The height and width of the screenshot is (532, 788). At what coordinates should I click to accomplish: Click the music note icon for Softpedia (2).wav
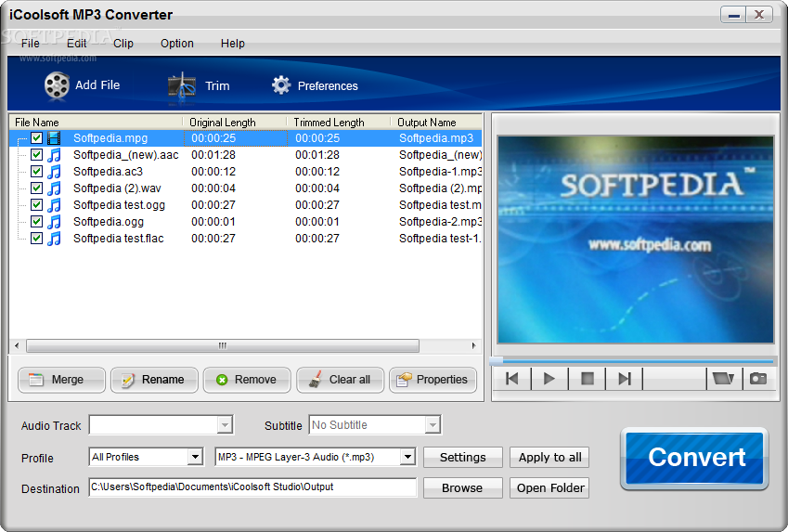[x=54, y=188]
